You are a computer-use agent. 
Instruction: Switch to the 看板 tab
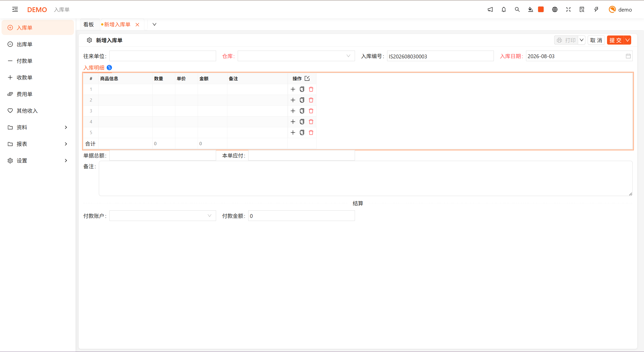pyautogui.click(x=89, y=24)
